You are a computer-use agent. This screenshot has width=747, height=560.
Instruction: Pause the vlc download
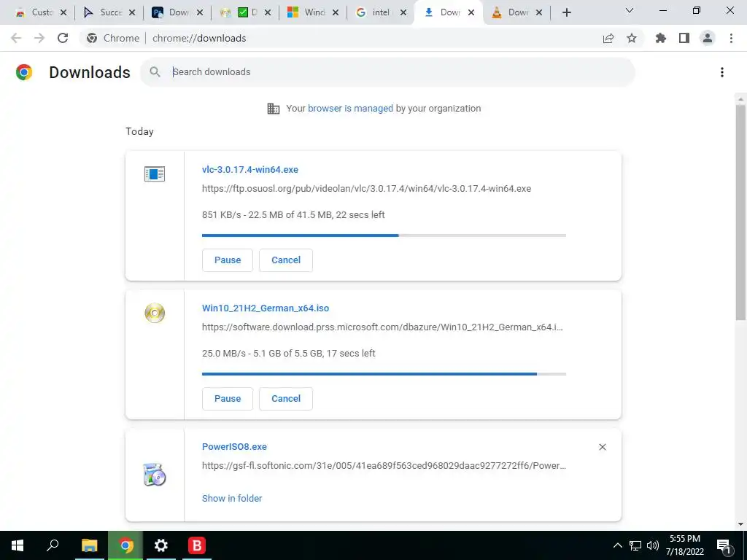pos(228,260)
